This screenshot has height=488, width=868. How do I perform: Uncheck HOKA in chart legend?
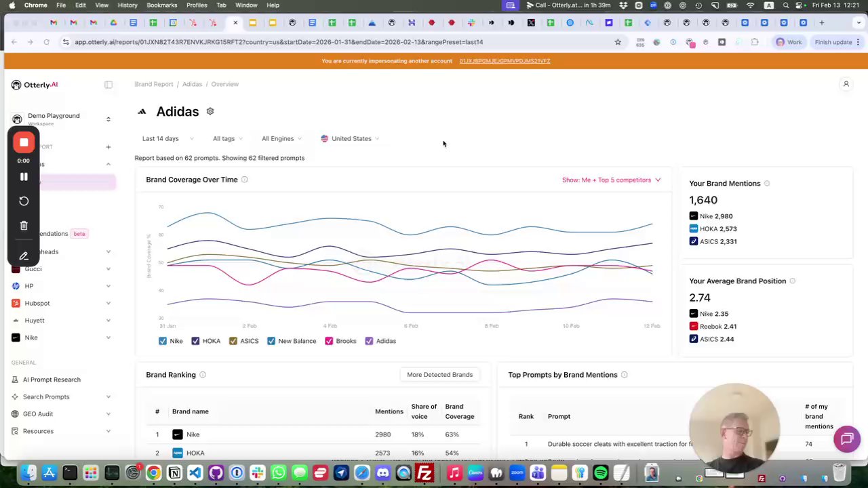click(x=195, y=341)
